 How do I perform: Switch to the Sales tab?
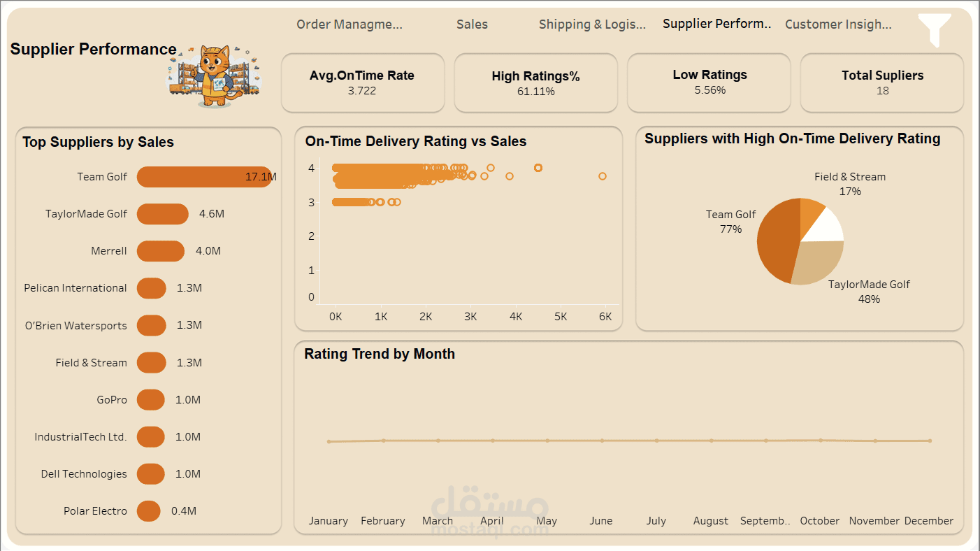pyautogui.click(x=472, y=24)
